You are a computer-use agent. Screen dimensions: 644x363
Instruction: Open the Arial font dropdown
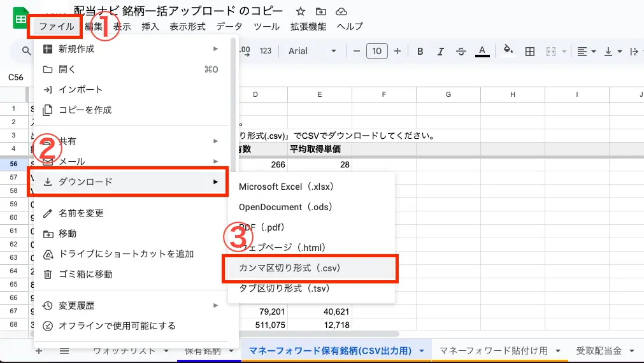click(x=312, y=51)
